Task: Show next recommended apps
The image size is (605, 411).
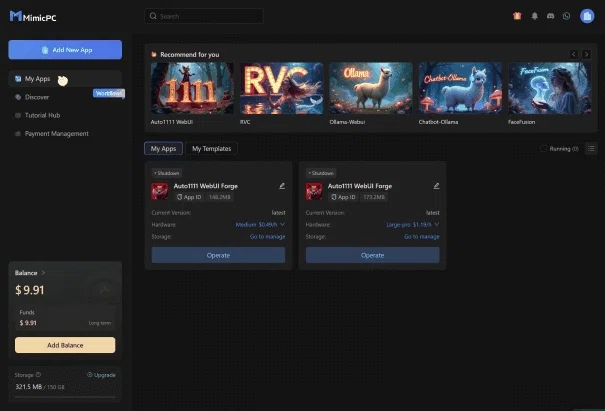Action: 586,54
